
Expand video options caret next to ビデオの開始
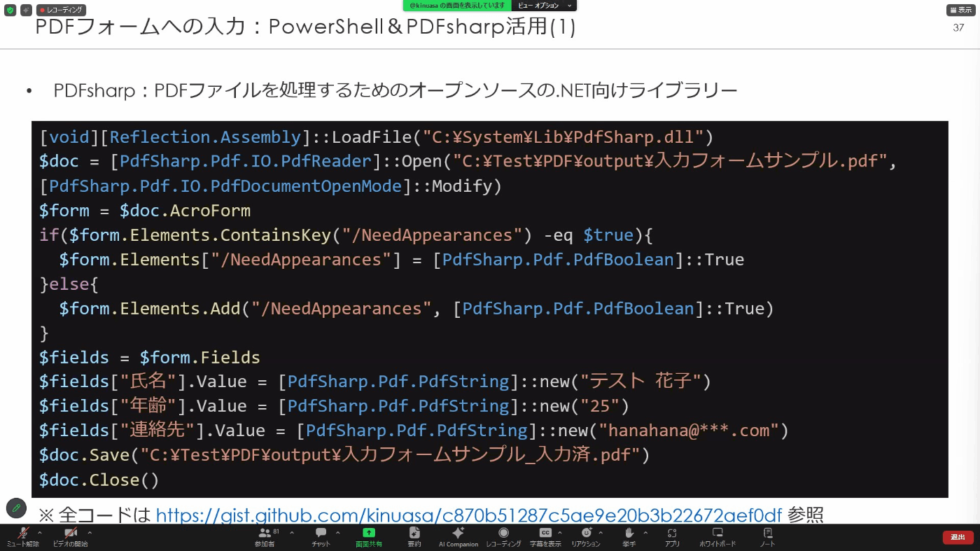(x=90, y=533)
